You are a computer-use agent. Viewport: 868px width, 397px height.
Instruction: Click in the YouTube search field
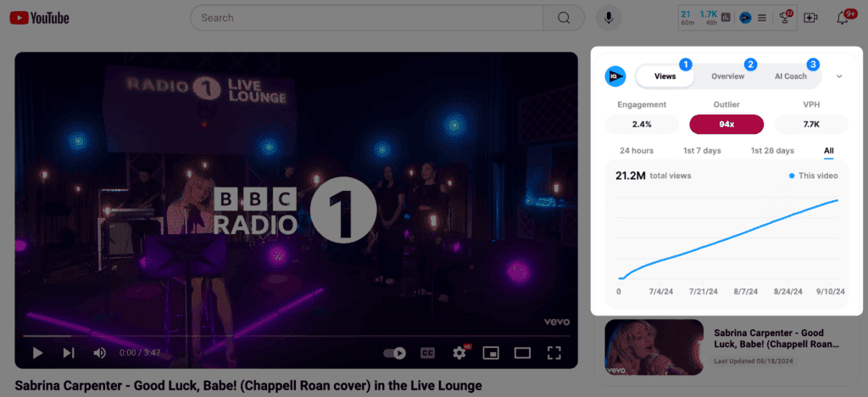(366, 18)
